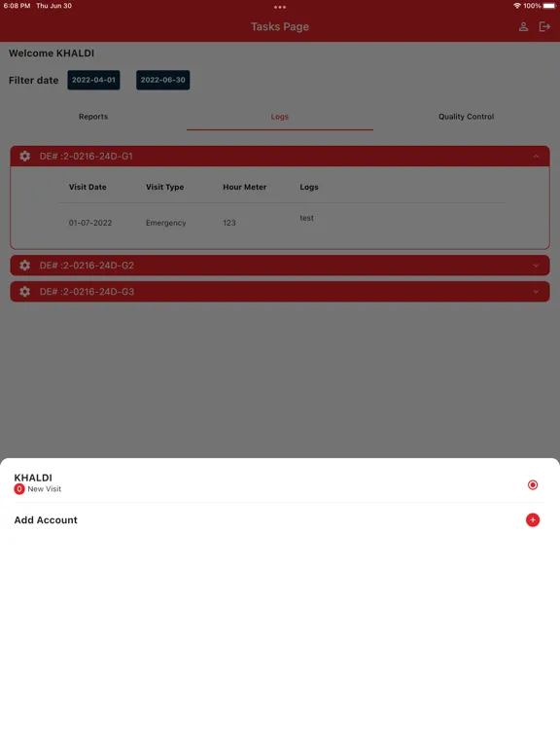Tap the Tasks Page title
The width and height of the screenshot is (560, 747).
point(280,26)
